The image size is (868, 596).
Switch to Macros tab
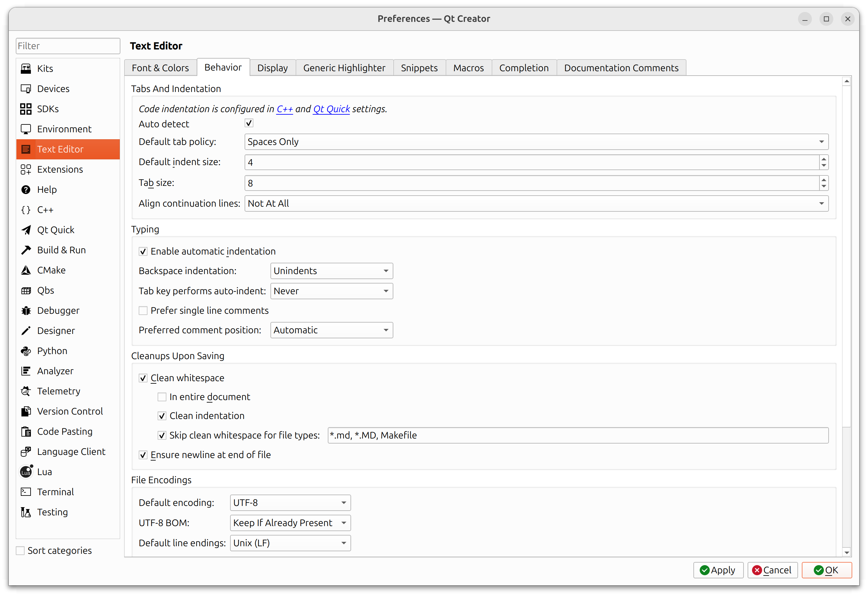(x=469, y=68)
